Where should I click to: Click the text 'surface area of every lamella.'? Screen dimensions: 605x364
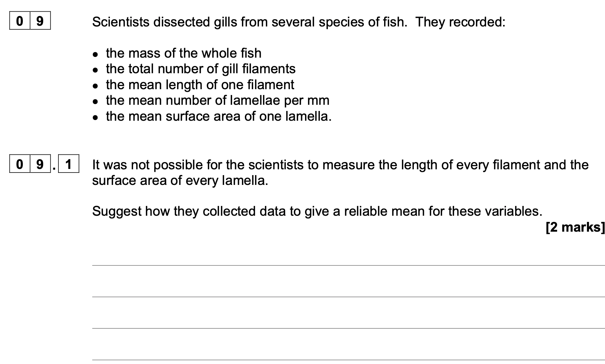pos(180,181)
